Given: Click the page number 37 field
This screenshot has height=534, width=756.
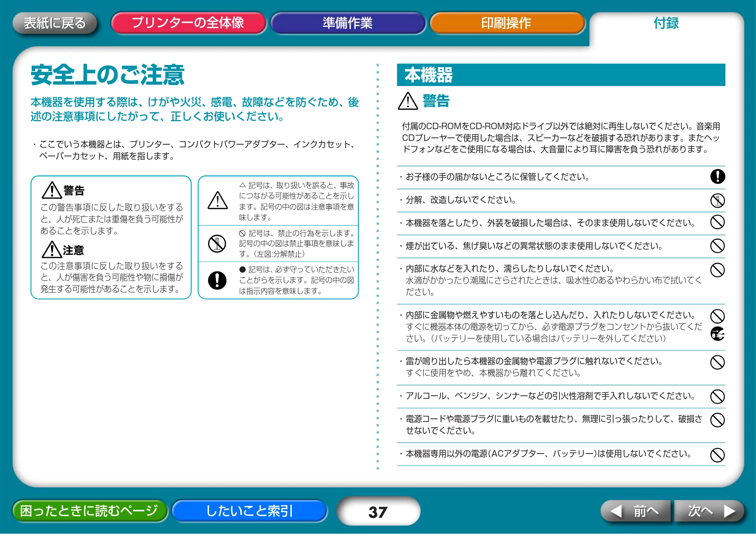Looking at the screenshot, I should [378, 512].
